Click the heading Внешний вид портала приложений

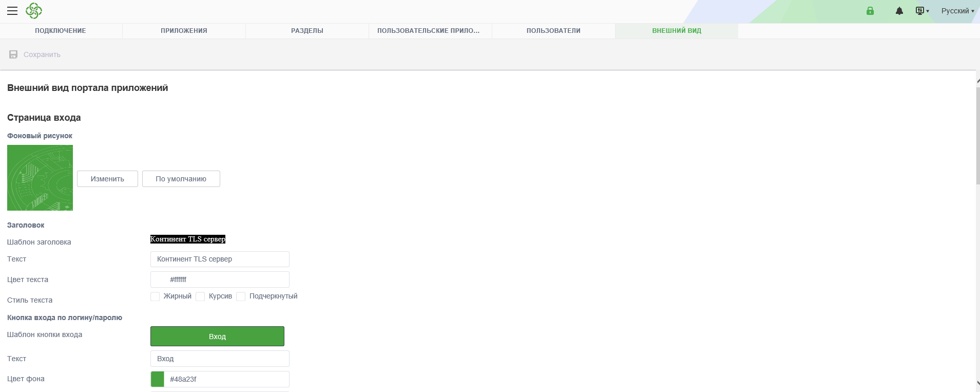click(x=88, y=88)
